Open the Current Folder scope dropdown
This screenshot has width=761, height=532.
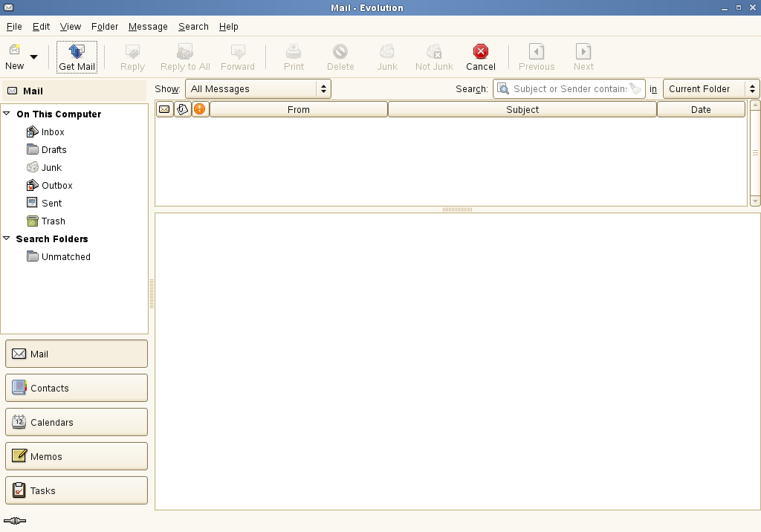click(x=711, y=89)
